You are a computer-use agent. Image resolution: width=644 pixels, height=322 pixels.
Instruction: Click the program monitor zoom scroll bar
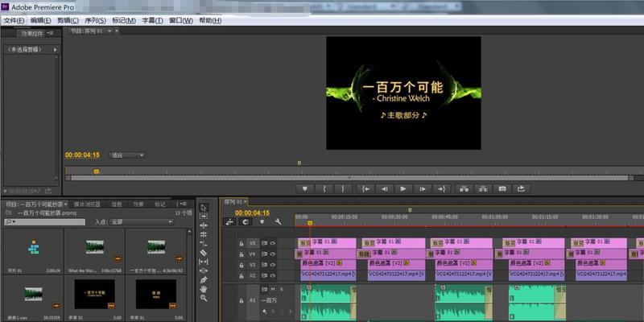[x=349, y=178]
